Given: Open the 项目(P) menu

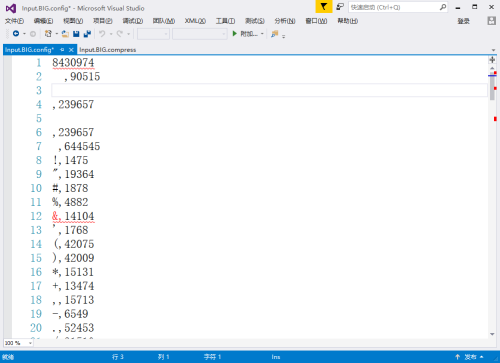Looking at the screenshot, I should (x=103, y=21).
